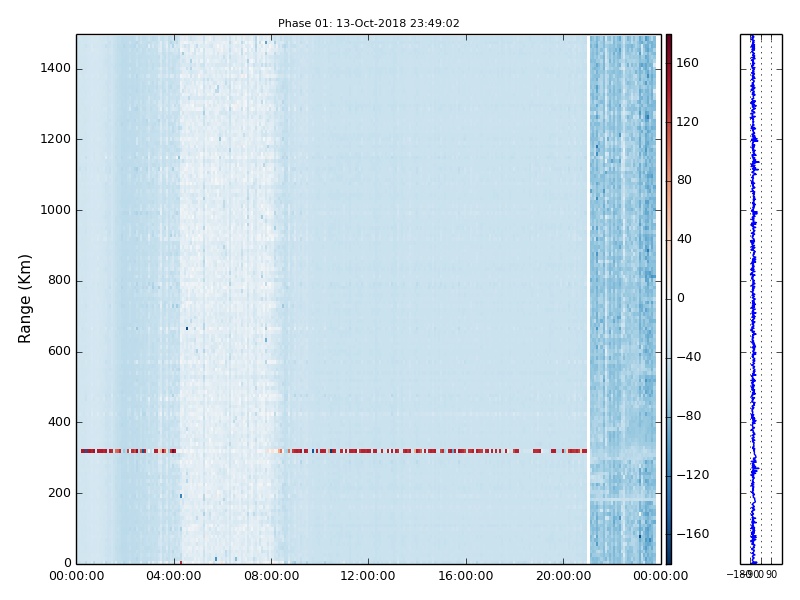The image size is (800, 600).
Task: Click the 12:00:00 time axis label
Action: click(368, 576)
